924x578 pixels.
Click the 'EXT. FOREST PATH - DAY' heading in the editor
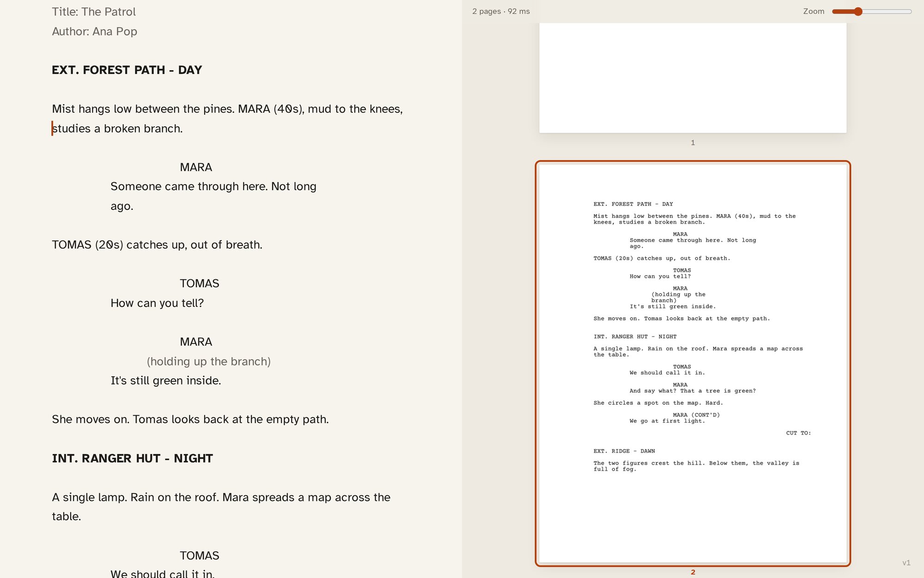(127, 70)
